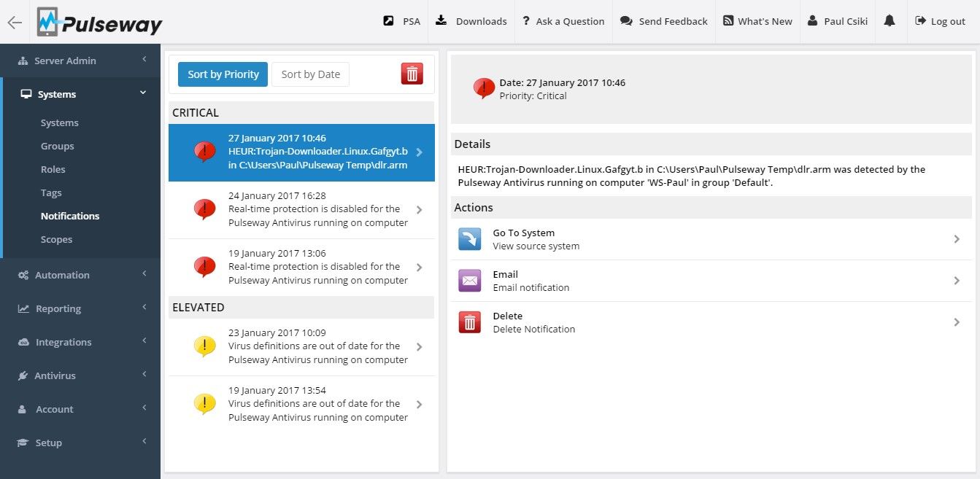Screen dimensions: 980x479
Task: Click the back arrow icon
Action: click(x=15, y=22)
